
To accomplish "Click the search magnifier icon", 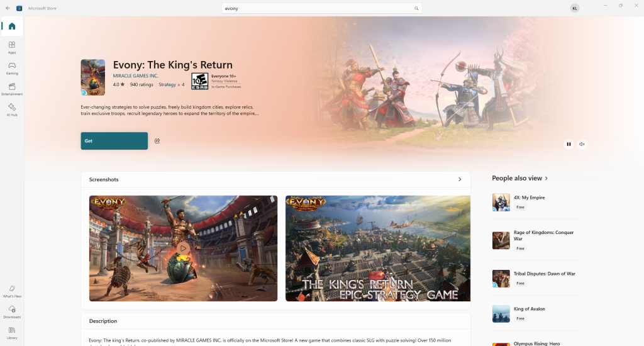I will tap(416, 8).
